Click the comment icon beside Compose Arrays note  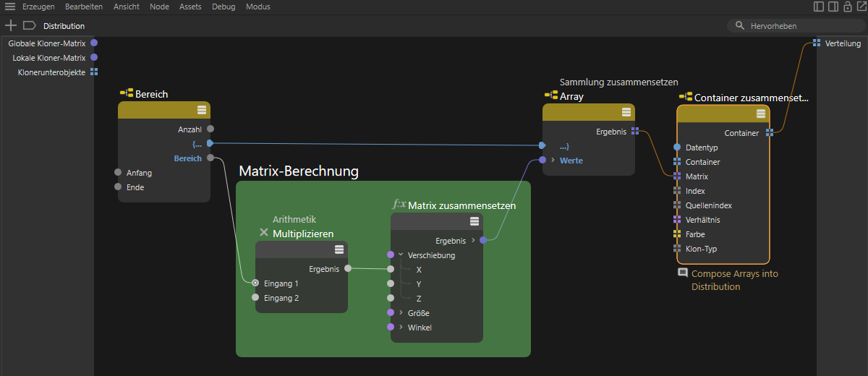682,273
